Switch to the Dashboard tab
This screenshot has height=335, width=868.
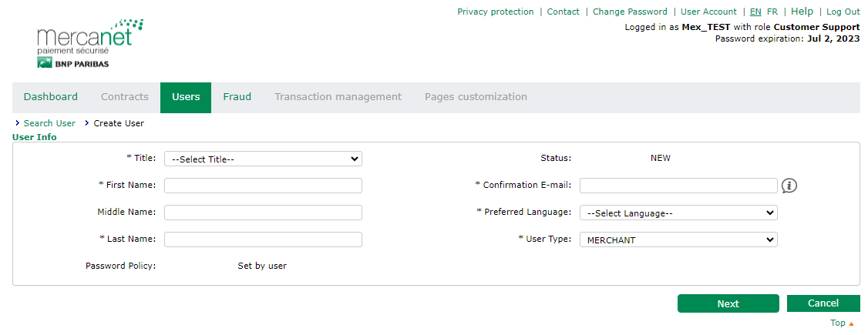[51, 97]
